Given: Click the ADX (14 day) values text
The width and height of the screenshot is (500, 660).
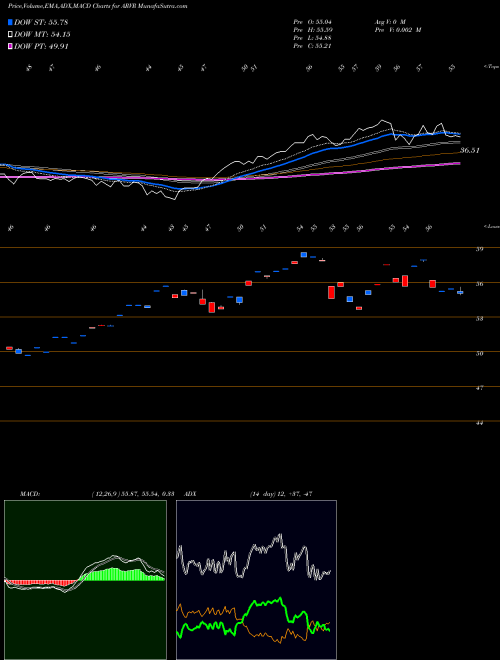Looking at the screenshot, I should [x=281, y=494].
